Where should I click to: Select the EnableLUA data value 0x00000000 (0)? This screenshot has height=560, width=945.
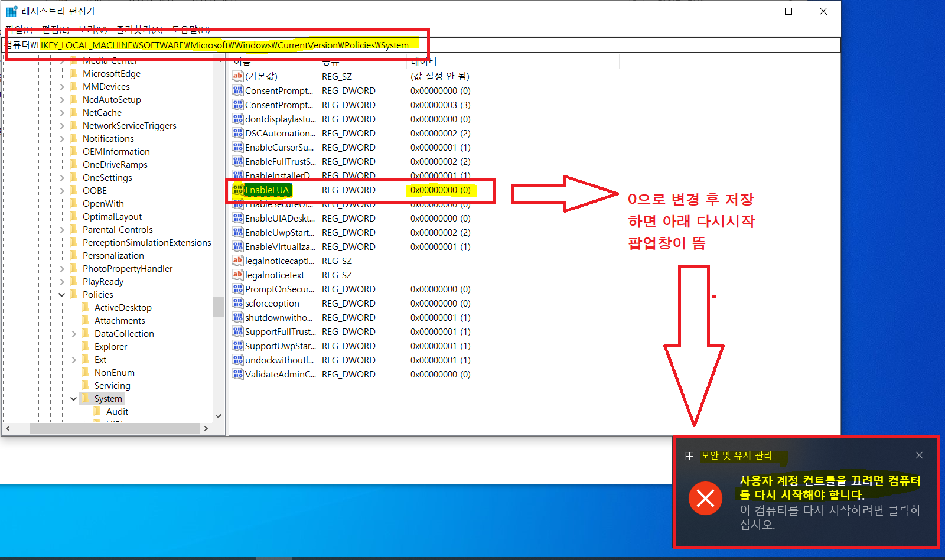[x=441, y=190]
